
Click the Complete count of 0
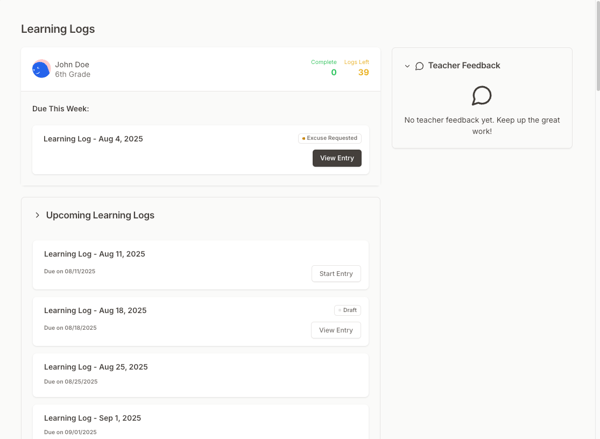[333, 72]
